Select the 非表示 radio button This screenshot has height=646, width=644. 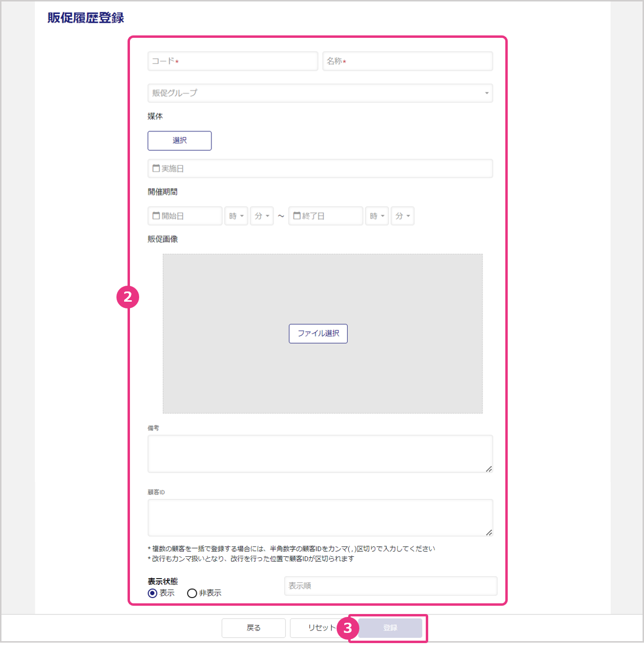coord(192,593)
